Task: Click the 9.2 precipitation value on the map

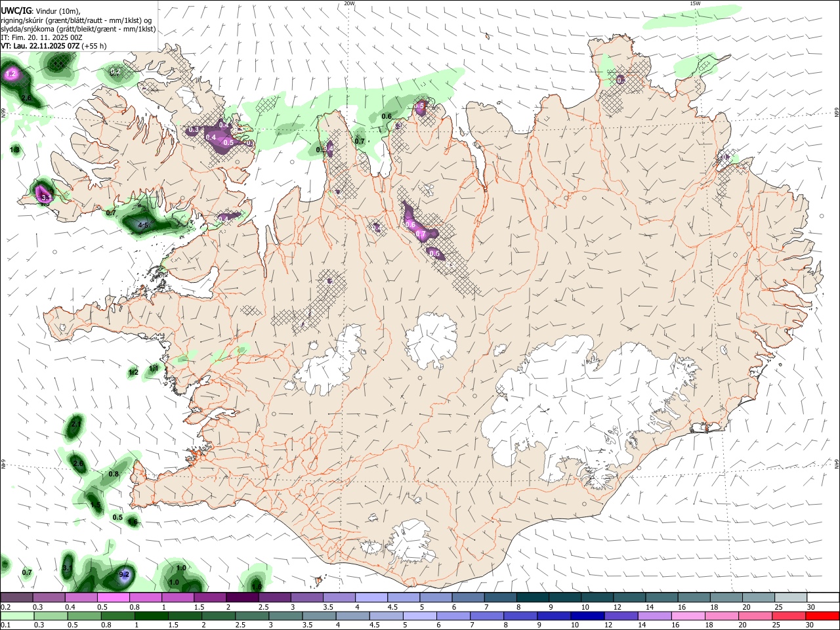Action: 125,574
